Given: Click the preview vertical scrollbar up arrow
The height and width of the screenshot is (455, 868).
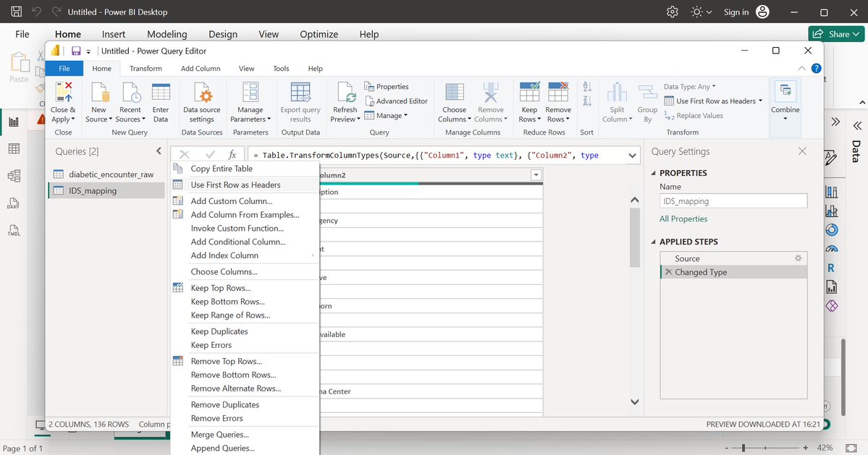Looking at the screenshot, I should pyautogui.click(x=635, y=200).
